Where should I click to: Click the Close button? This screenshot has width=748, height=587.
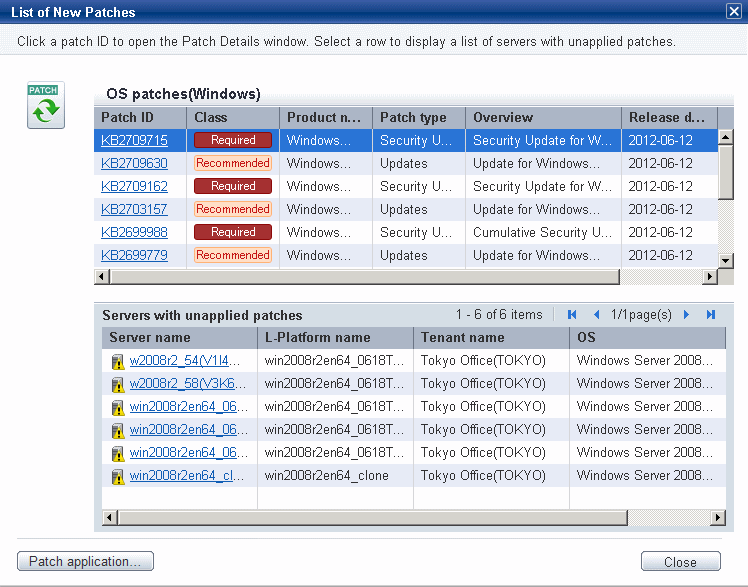click(681, 562)
